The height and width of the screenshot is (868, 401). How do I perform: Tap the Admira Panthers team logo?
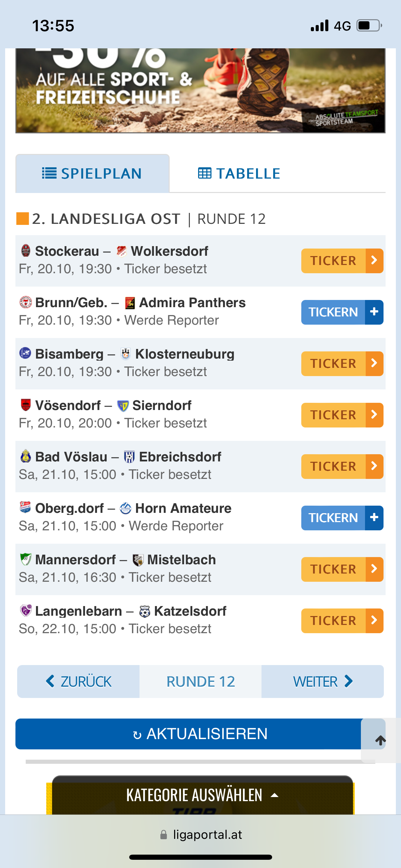tap(130, 303)
